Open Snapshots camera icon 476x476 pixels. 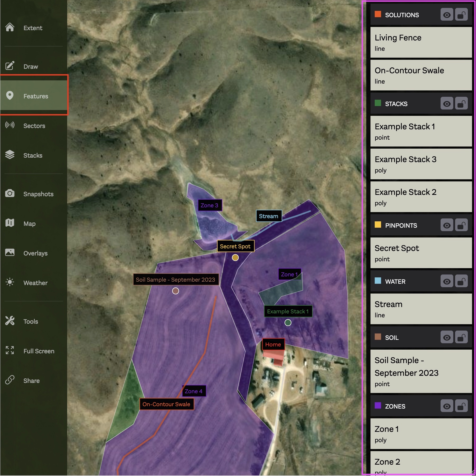[x=10, y=193]
